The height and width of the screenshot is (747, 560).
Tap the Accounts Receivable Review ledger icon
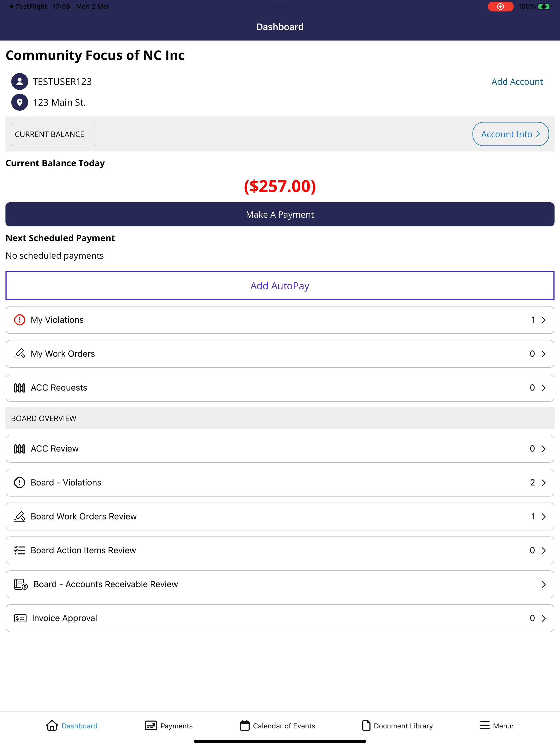click(21, 584)
